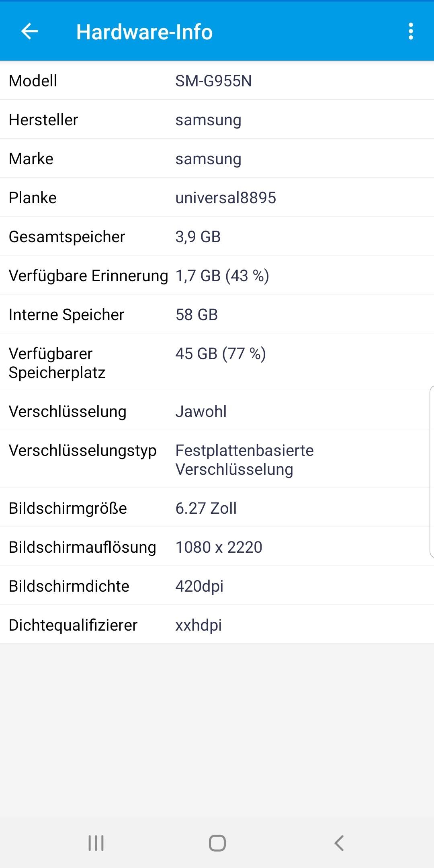The image size is (434, 868).
Task: Tap the Android recent apps button
Action: point(96,843)
